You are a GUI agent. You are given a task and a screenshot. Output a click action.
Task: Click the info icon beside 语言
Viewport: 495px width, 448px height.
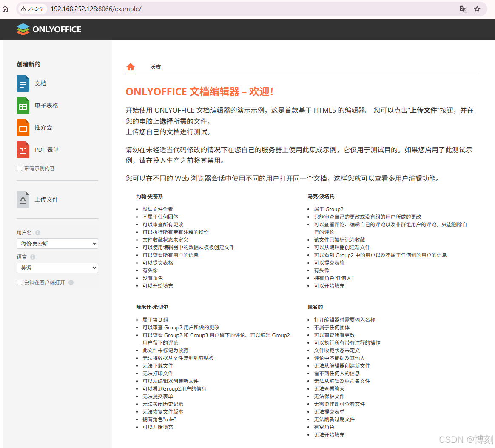click(x=33, y=257)
